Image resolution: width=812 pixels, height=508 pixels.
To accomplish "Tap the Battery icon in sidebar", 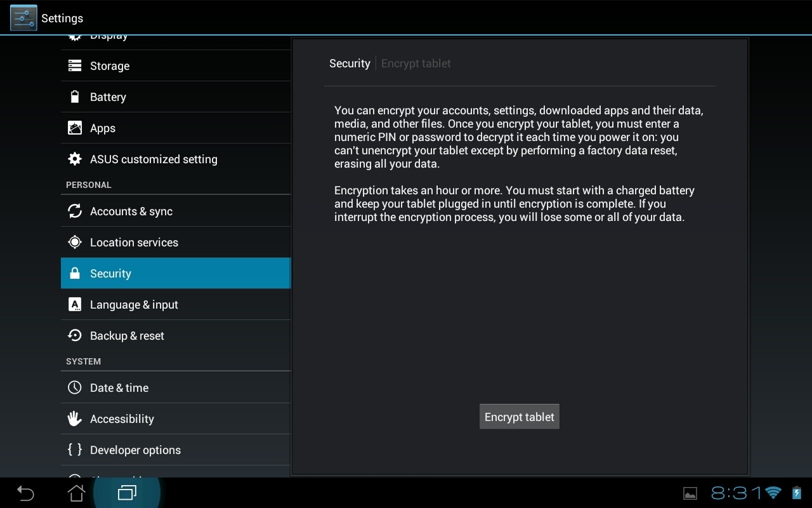I will click(x=75, y=97).
